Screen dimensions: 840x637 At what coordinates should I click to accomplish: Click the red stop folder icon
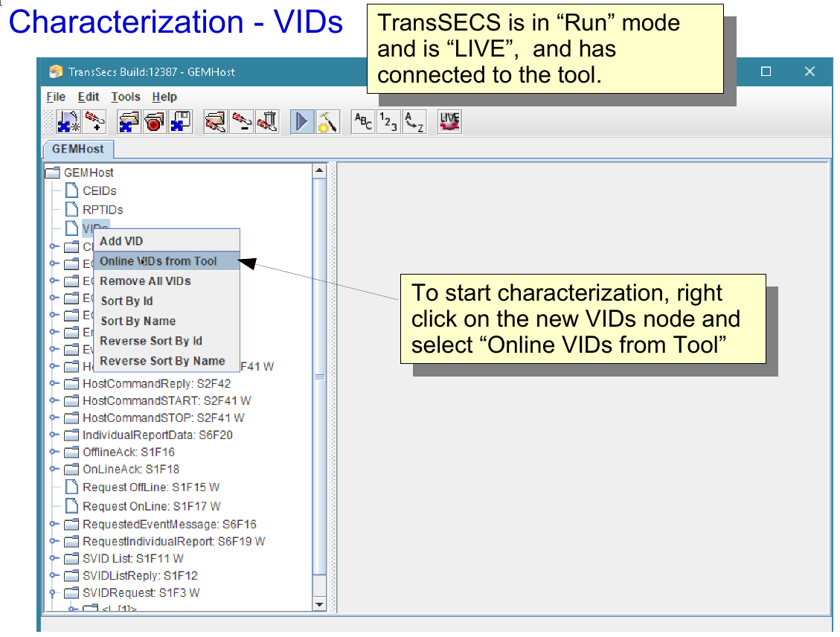tap(155, 121)
